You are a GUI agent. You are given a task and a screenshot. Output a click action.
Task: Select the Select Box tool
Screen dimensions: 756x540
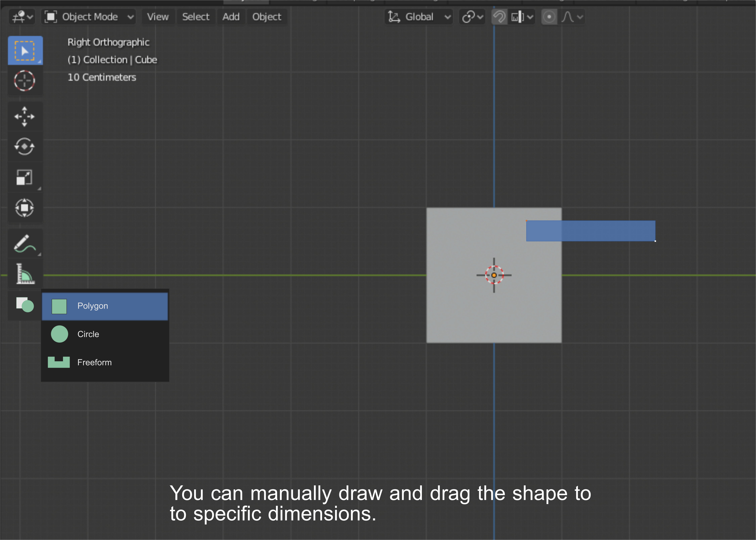click(25, 51)
